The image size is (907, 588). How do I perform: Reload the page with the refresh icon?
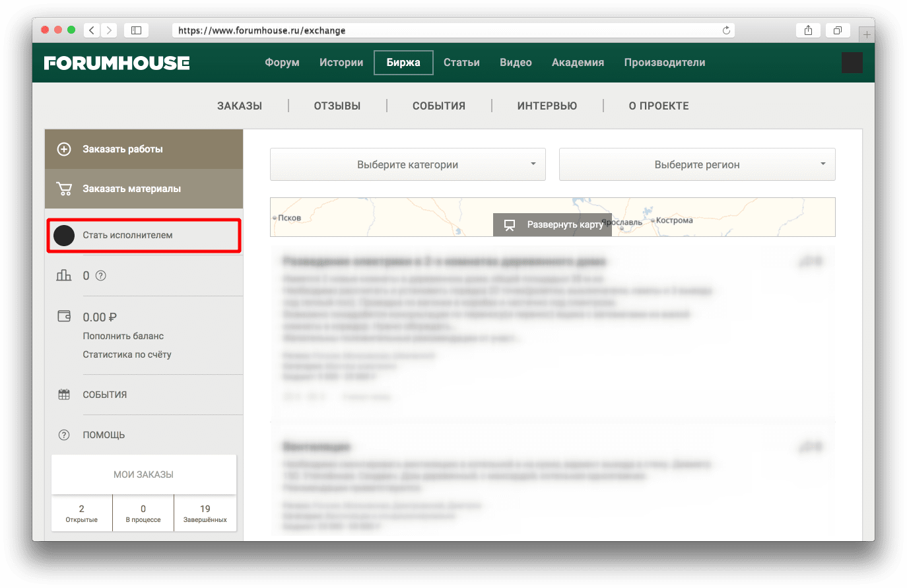726,30
